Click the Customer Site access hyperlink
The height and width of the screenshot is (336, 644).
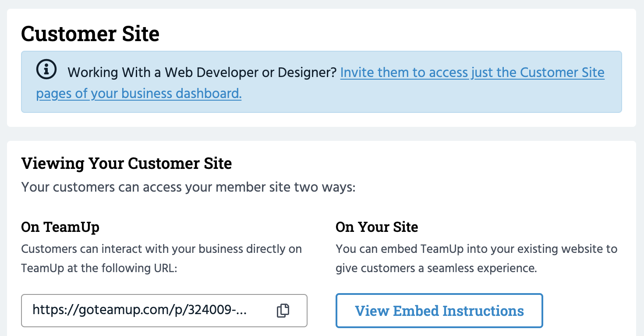tap(472, 72)
